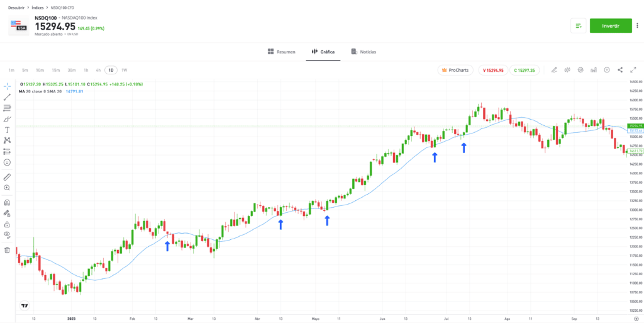Open the emoji sticker tool
The image size is (644, 323).
(x=7, y=162)
